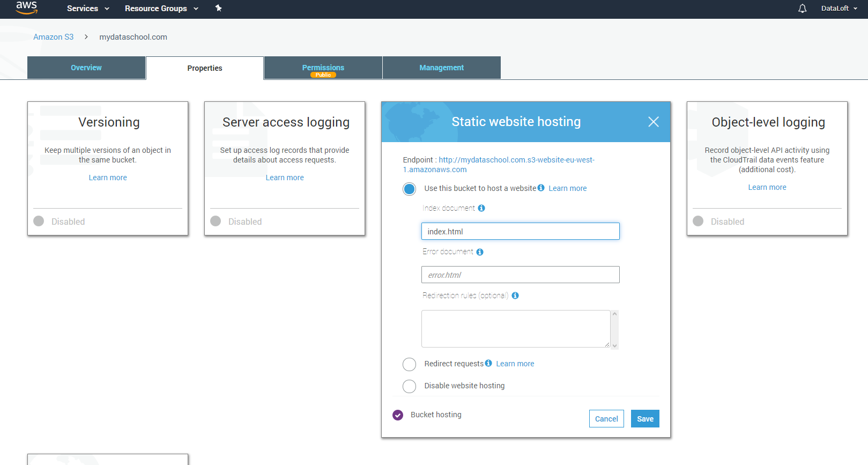
Task: Select the Redirect requests radio button
Action: (x=409, y=365)
